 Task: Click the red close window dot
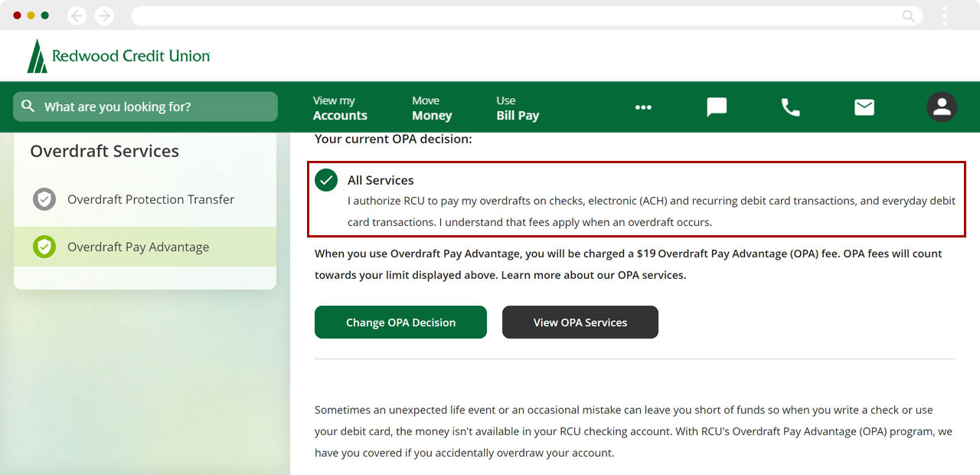18,15
